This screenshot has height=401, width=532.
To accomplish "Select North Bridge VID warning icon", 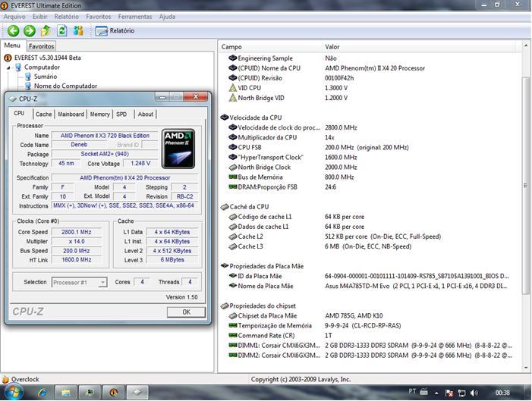I will [x=232, y=98].
